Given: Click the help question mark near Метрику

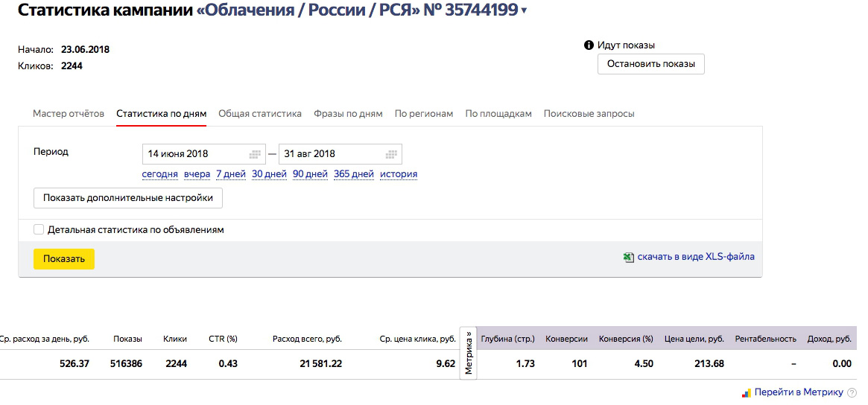Looking at the screenshot, I should (x=852, y=393).
